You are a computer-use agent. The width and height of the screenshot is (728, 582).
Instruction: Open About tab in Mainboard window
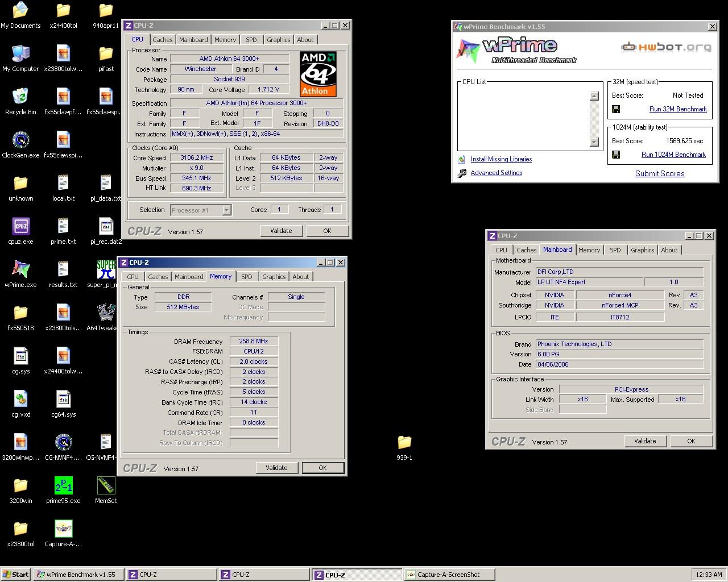pos(669,250)
